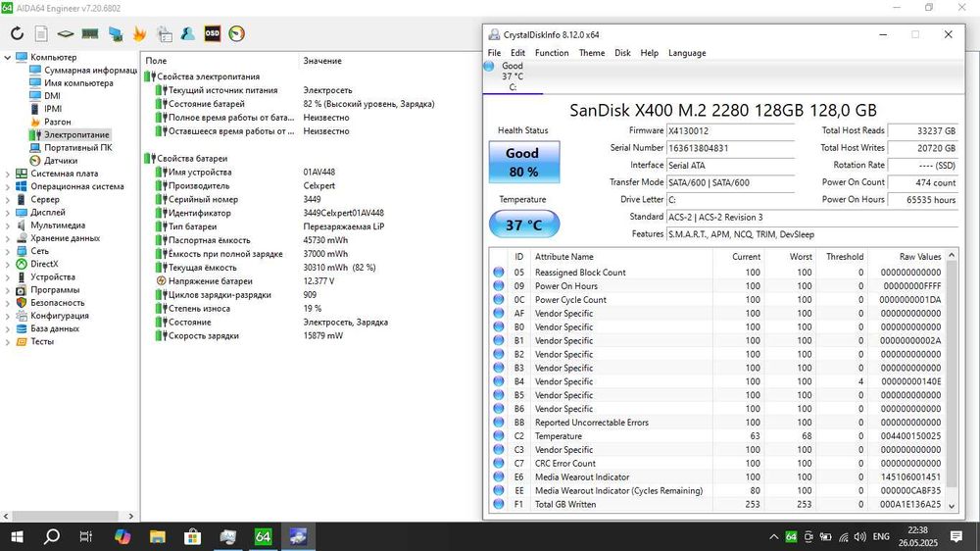The image size is (980, 551).
Task: Select Электропитание in the tree
Action: click(76, 134)
